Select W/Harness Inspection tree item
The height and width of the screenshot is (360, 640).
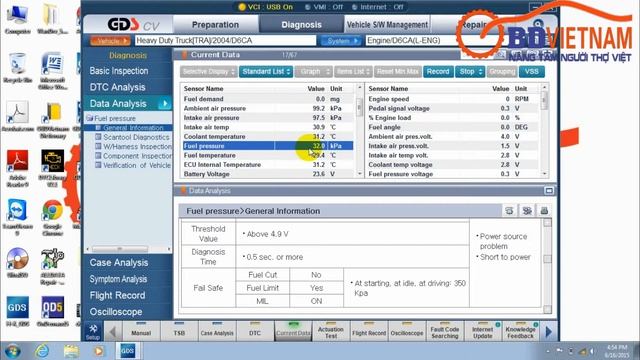click(137, 147)
